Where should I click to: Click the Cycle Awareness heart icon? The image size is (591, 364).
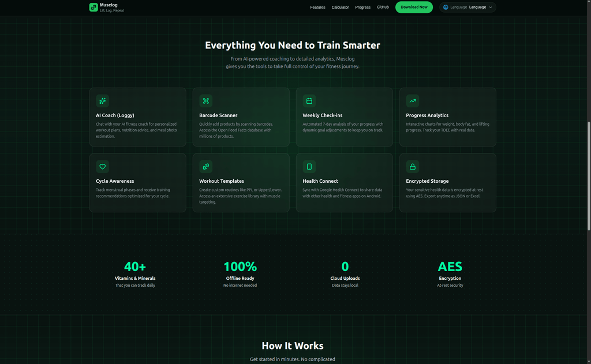pyautogui.click(x=102, y=167)
